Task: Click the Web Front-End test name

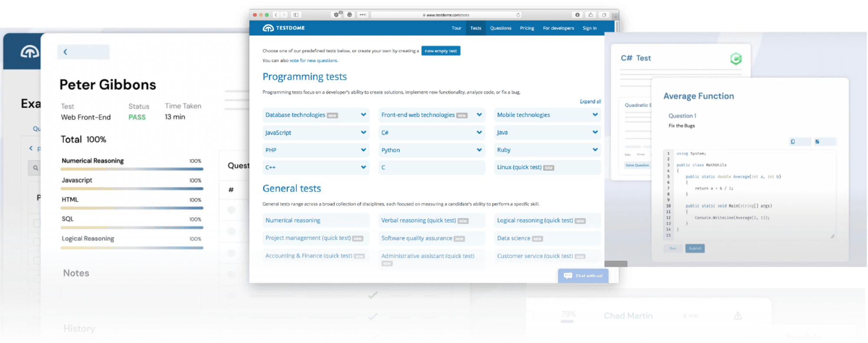Action: click(x=86, y=117)
